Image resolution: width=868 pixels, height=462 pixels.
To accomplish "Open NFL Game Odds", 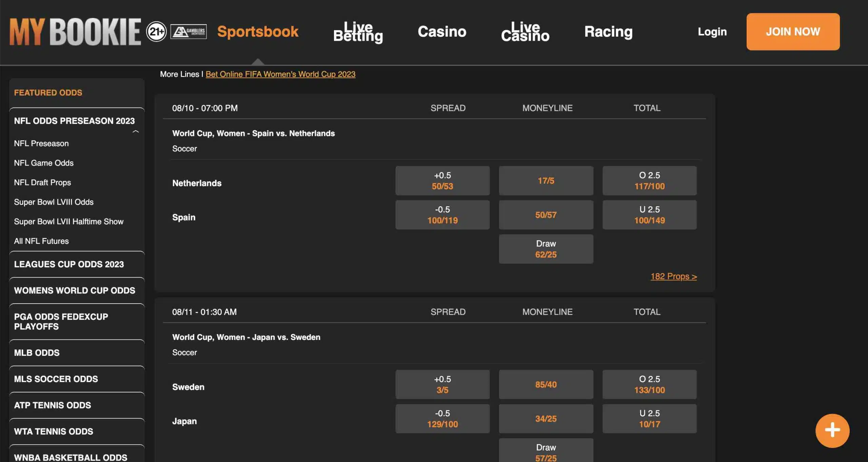I will pos(43,163).
